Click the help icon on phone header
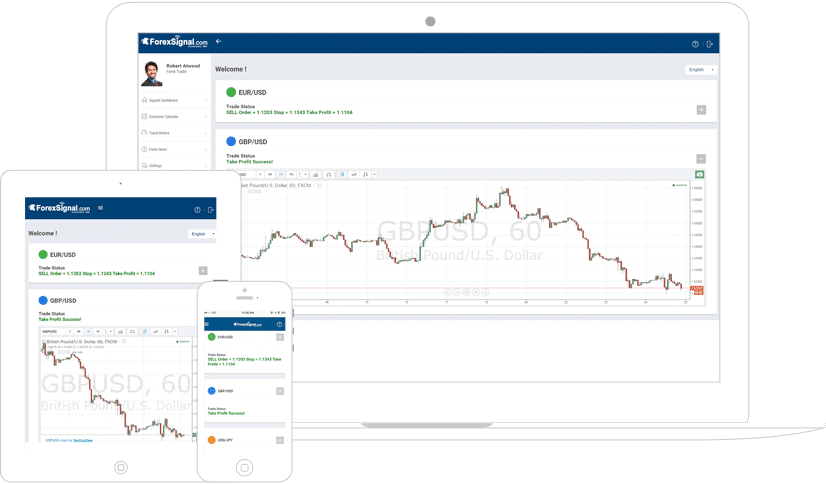 (279, 324)
